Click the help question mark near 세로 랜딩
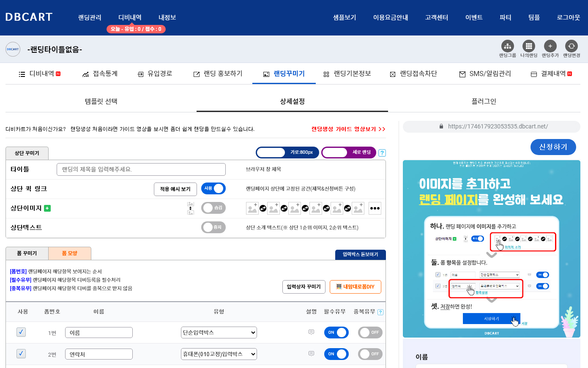Viewport: 588px width, 368px height. tap(382, 153)
